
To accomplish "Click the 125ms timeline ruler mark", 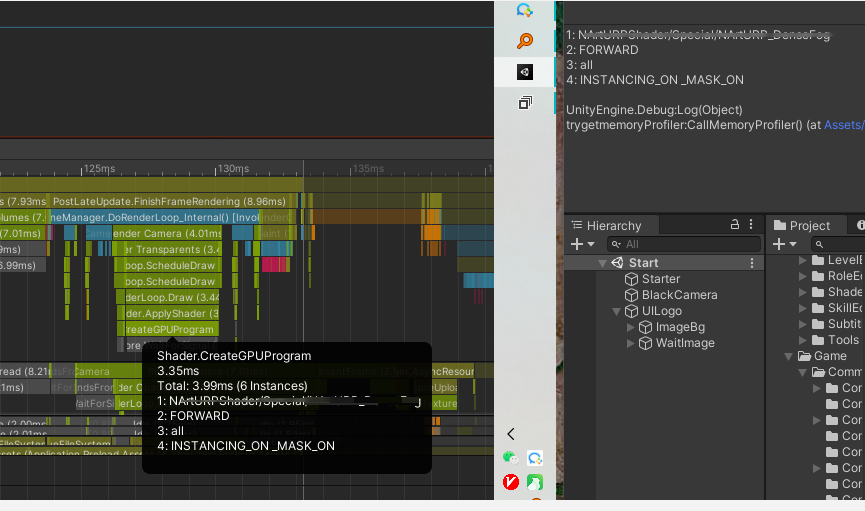I will [x=99, y=168].
